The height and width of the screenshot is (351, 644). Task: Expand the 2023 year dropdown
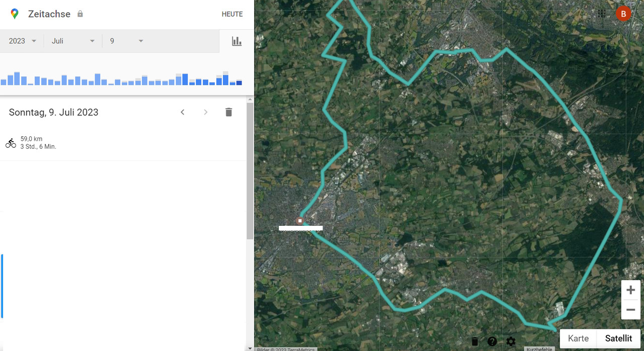coord(22,41)
